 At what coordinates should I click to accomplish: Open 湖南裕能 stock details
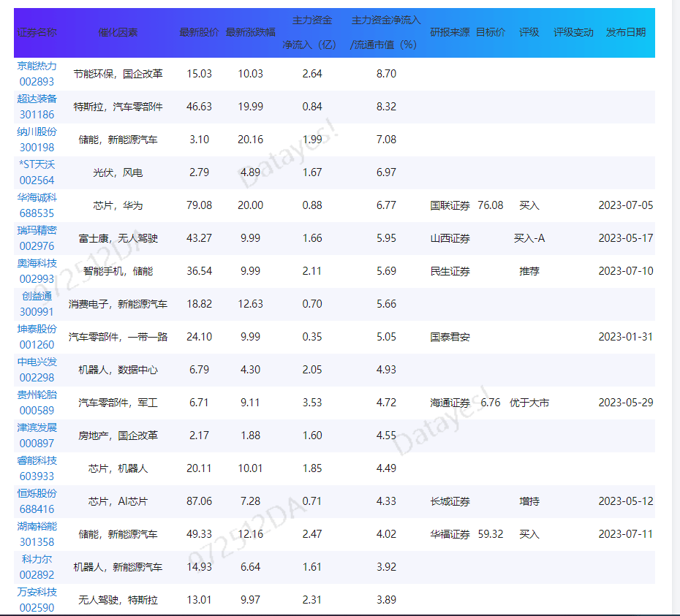point(37,526)
